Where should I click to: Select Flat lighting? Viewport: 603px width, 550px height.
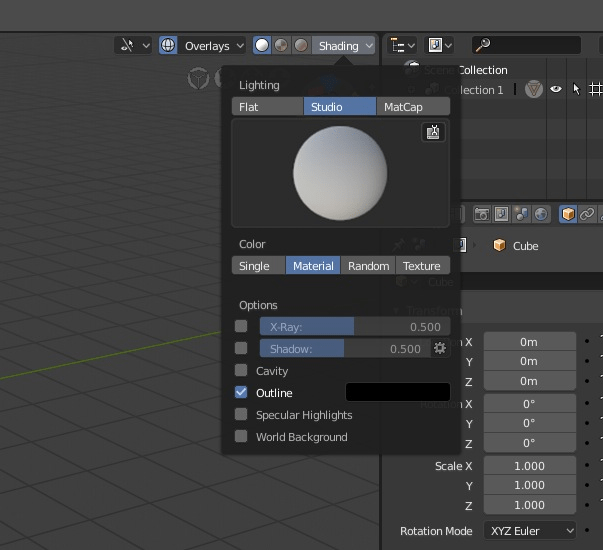(x=267, y=107)
